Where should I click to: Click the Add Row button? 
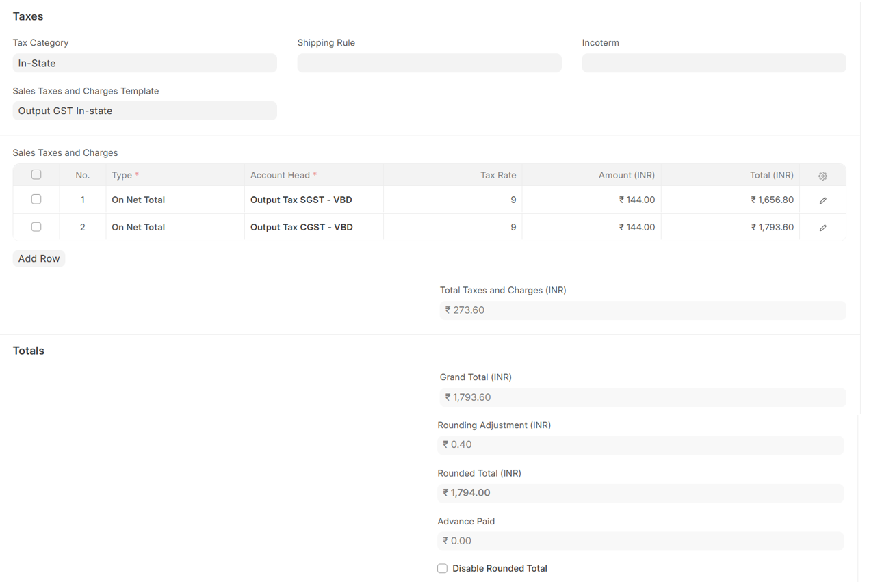tap(39, 258)
